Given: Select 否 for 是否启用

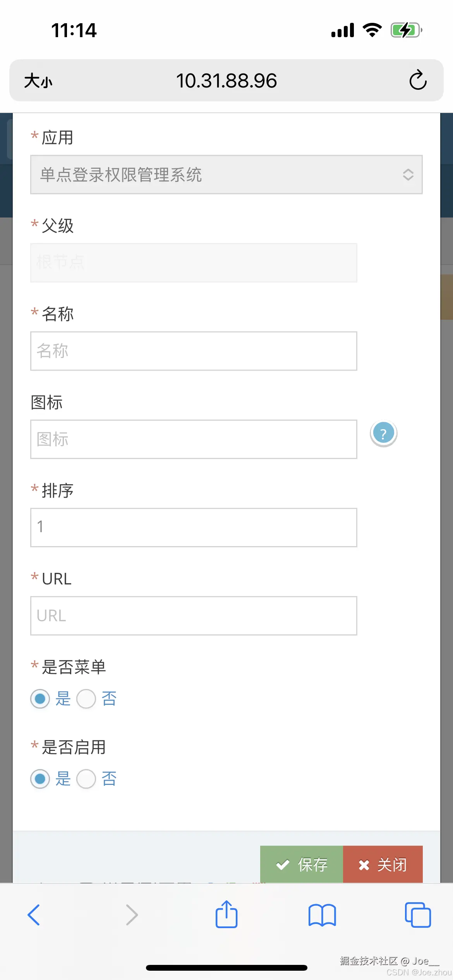Looking at the screenshot, I should (x=86, y=779).
